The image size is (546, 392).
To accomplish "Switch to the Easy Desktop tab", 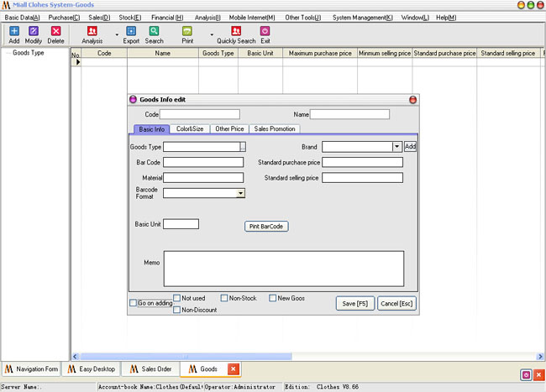I will [x=92, y=369].
